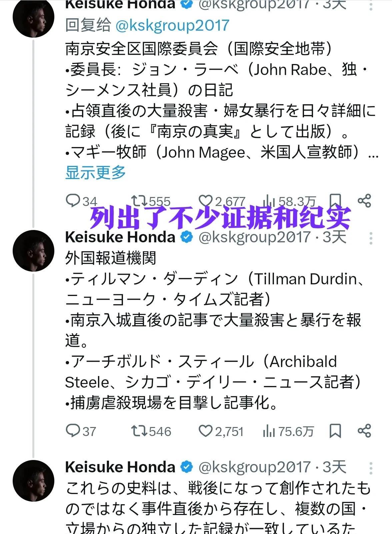Share the John Rabe diary tweet
This screenshot has width=392, height=534.
click(364, 201)
